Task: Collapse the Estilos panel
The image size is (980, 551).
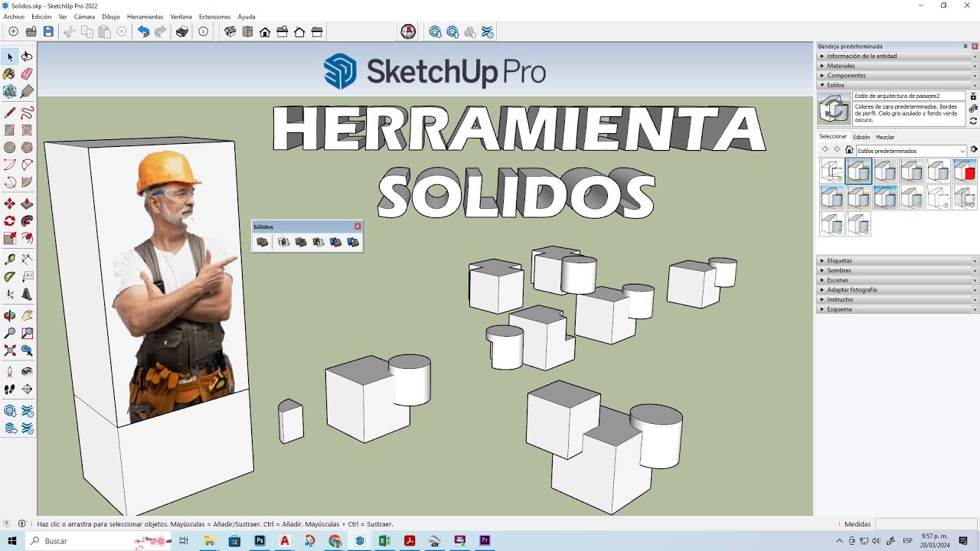Action: (x=897, y=86)
